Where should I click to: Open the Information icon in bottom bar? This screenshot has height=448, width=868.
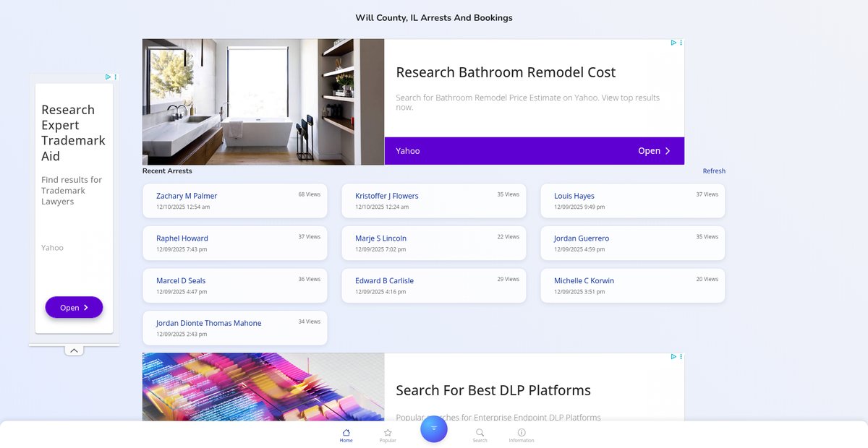click(x=522, y=433)
